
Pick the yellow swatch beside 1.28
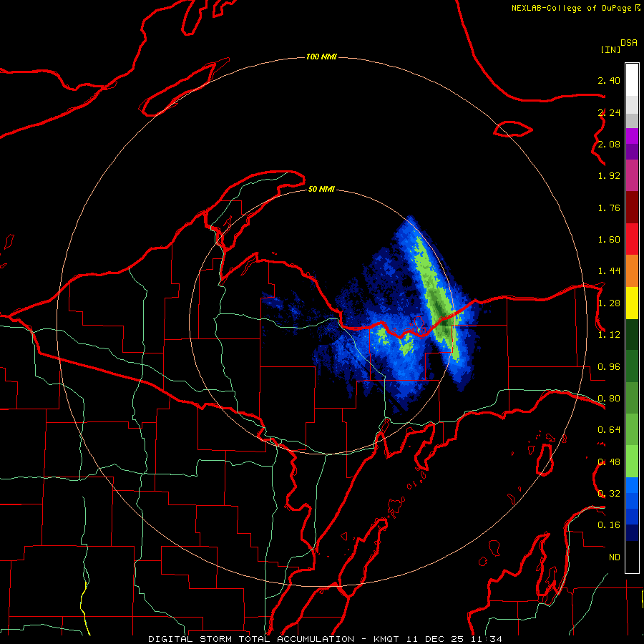pos(632,303)
